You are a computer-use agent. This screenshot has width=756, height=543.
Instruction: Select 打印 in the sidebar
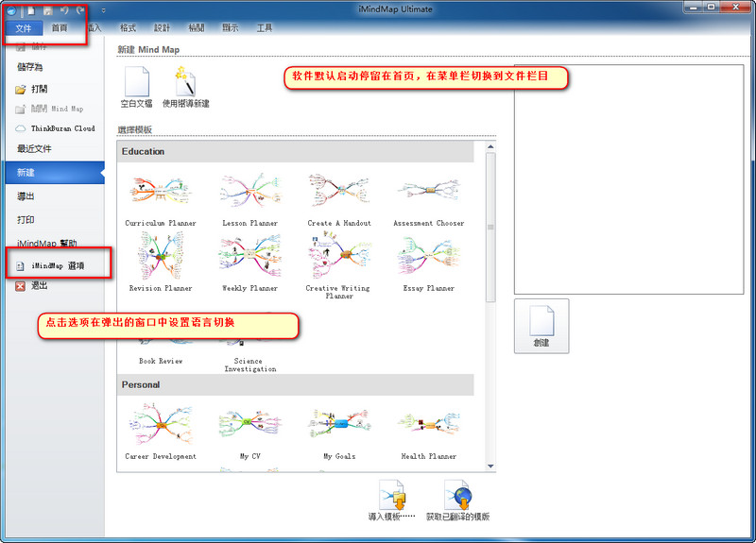(x=26, y=220)
